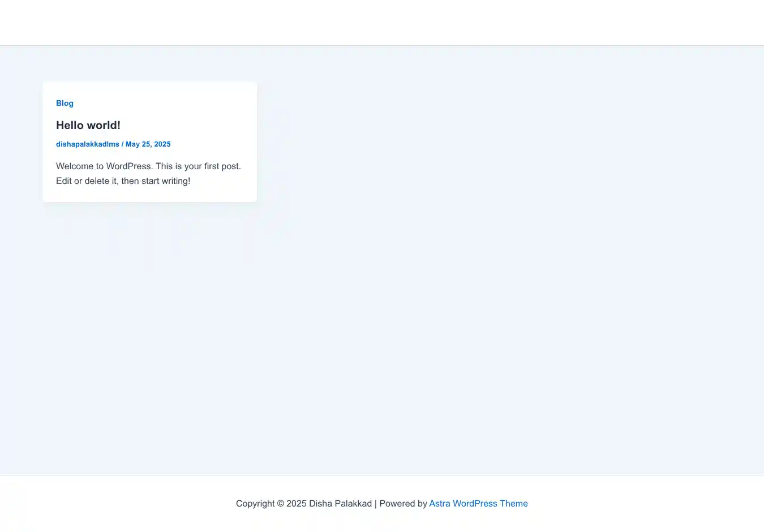Click the year "2025" in the footer copyright
The height and width of the screenshot is (532, 764).
[x=297, y=503]
